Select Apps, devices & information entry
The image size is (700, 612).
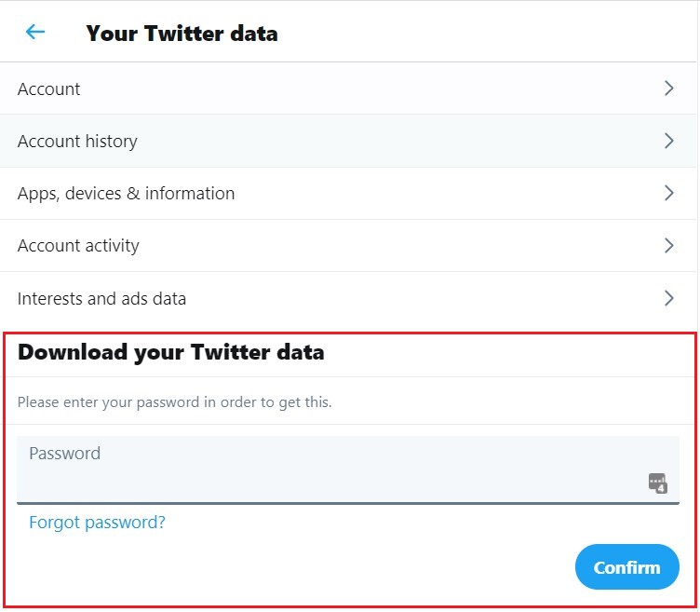(x=126, y=194)
